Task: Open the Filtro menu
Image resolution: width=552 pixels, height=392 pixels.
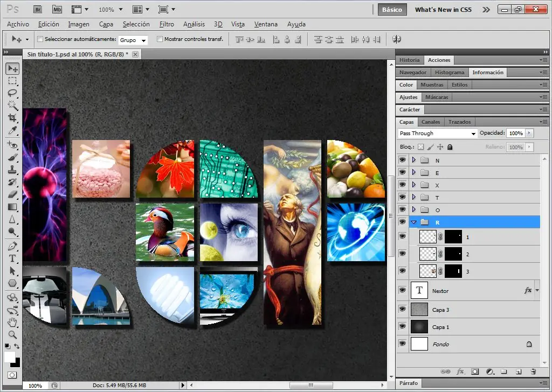Action: (x=167, y=24)
